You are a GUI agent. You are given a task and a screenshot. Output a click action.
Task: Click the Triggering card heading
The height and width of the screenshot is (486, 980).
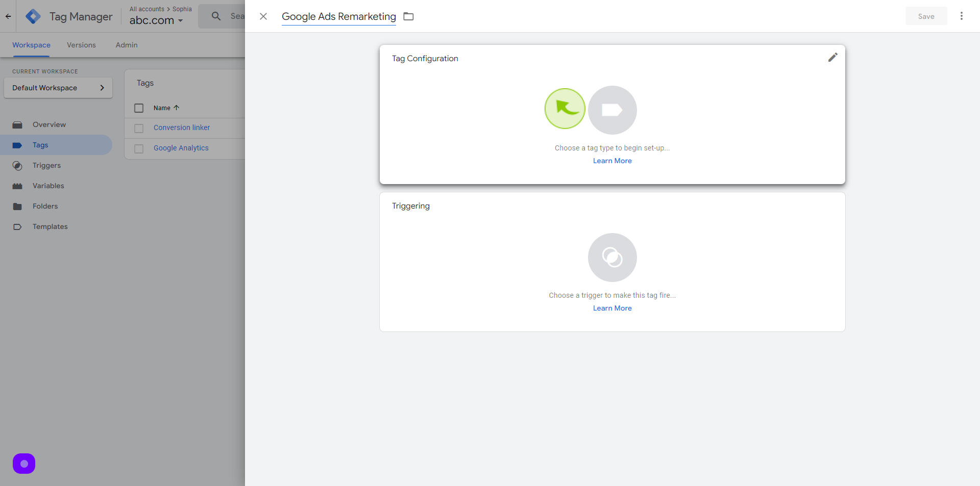[x=411, y=206]
